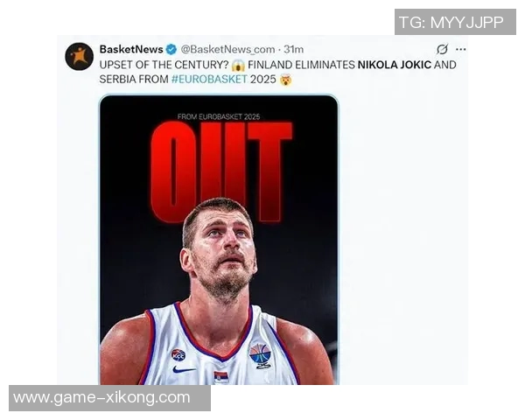Viewport: 525px width, 420px height.
Task: Open the #EUROBASKET hashtag
Action: (209, 79)
